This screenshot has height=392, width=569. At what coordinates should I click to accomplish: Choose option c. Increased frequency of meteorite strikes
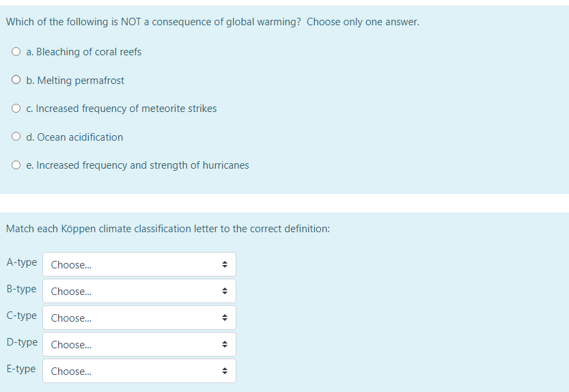tap(16, 108)
